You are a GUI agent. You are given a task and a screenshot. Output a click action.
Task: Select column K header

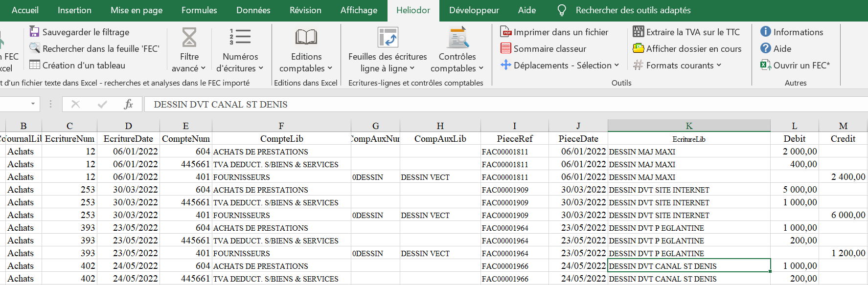[x=689, y=126]
